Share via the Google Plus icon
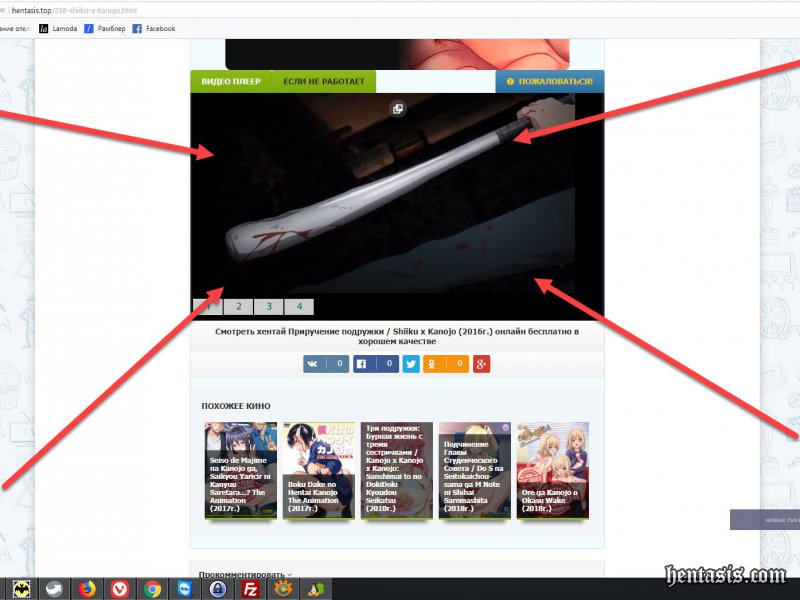The width and height of the screenshot is (800, 600). pyautogui.click(x=482, y=364)
